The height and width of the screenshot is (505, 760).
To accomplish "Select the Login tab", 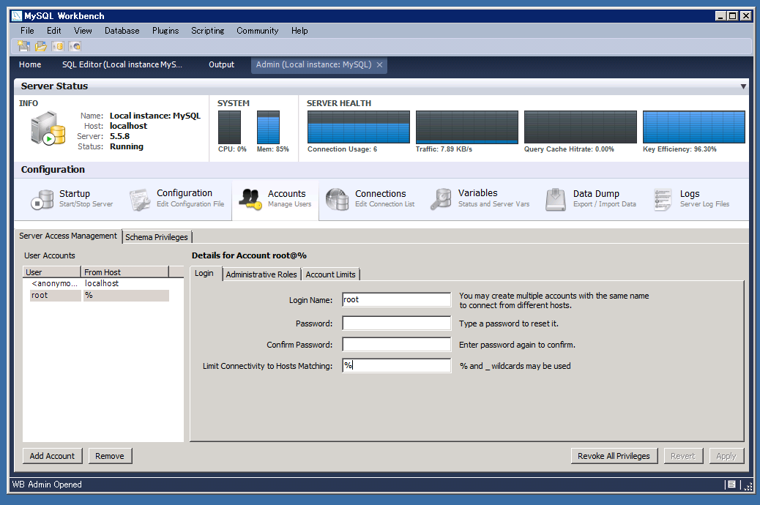I will [x=204, y=273].
